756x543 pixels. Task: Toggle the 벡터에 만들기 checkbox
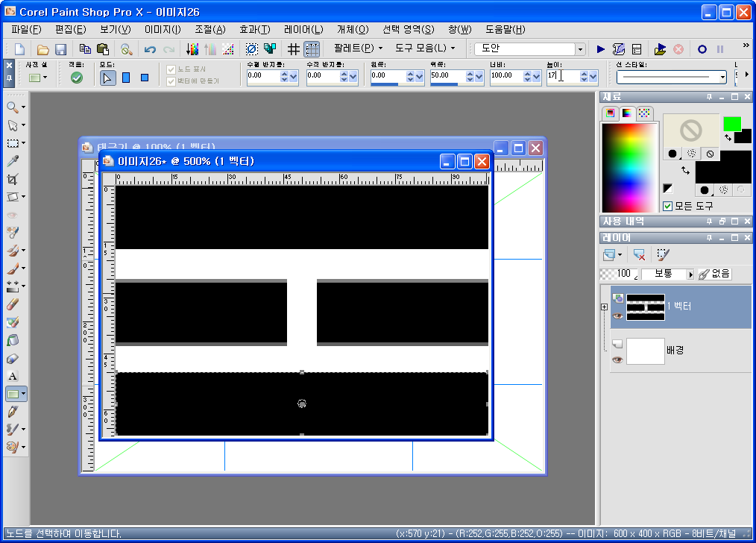pyautogui.click(x=171, y=81)
